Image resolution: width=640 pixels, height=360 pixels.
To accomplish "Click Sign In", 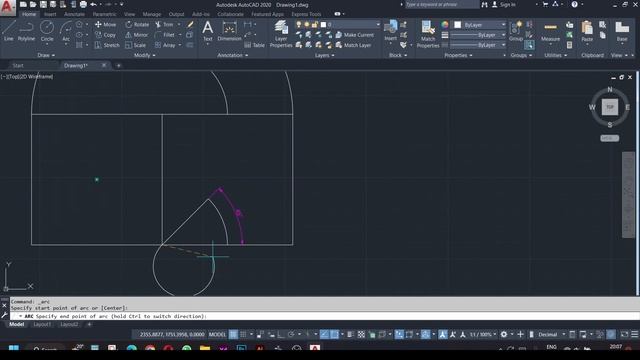I will 504,4.
